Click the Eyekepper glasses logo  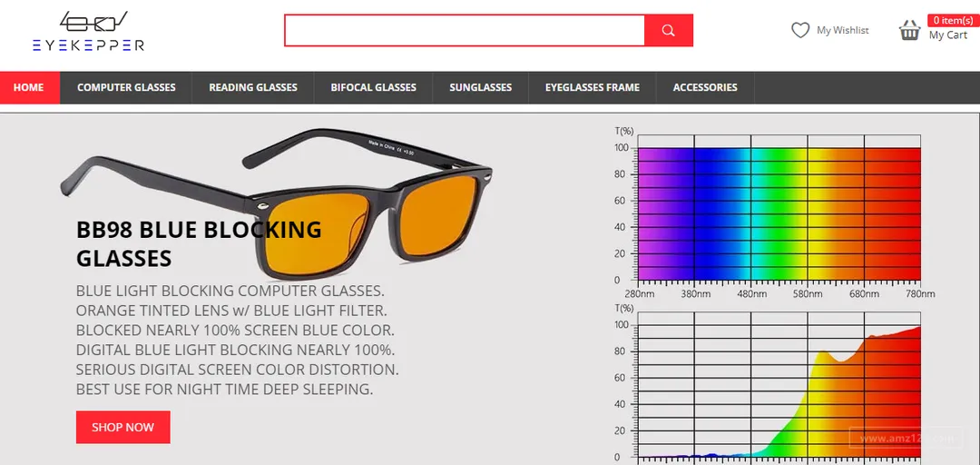(x=88, y=31)
